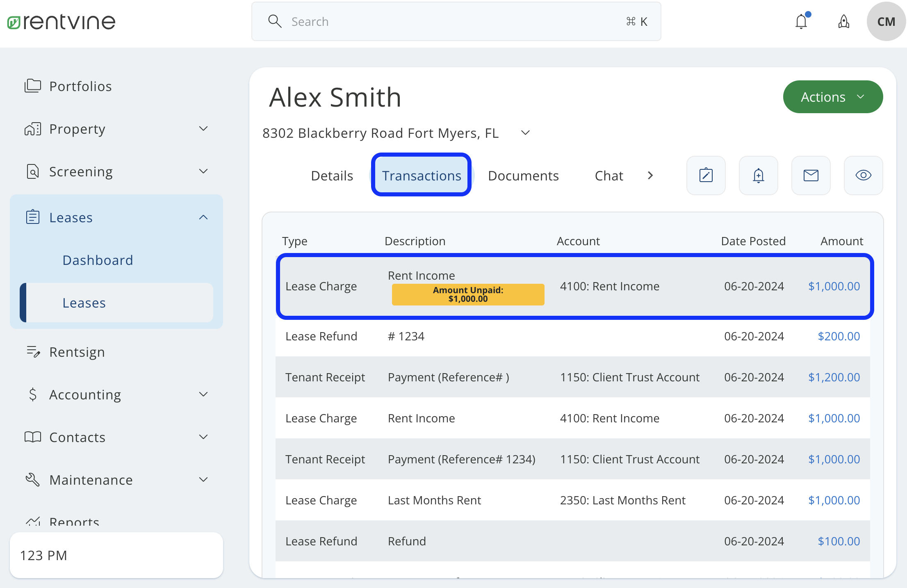Expand the Blackberry Road address dropdown

point(525,133)
